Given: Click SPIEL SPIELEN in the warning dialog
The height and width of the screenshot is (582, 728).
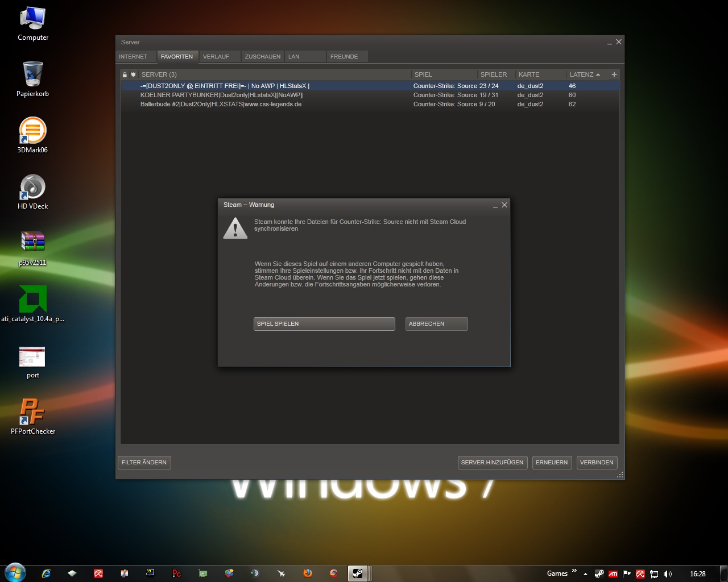Looking at the screenshot, I should point(324,324).
